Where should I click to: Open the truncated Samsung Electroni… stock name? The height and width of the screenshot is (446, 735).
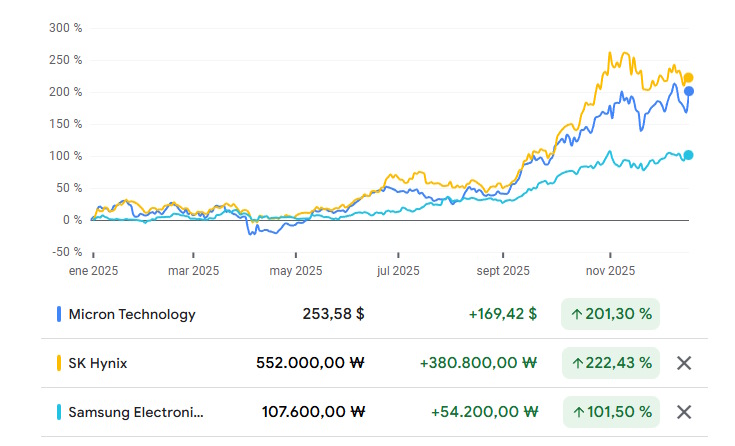click(x=136, y=412)
